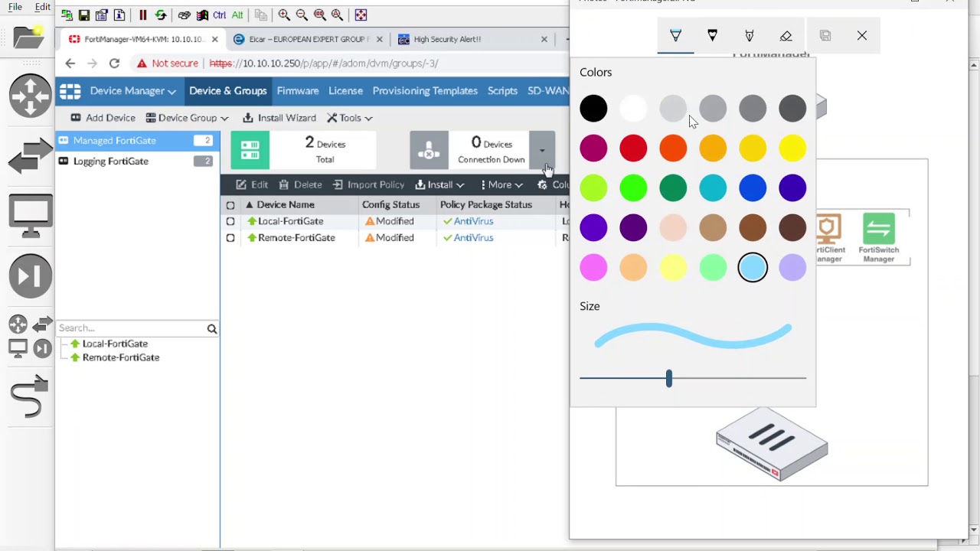Tick the Local-FortiGate row checkbox
Image resolution: width=980 pixels, height=551 pixels.
[230, 221]
